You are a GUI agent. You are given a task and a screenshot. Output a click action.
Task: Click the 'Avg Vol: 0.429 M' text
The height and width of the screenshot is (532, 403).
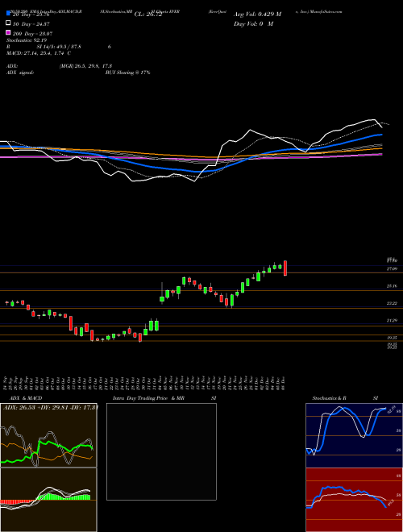point(257,15)
